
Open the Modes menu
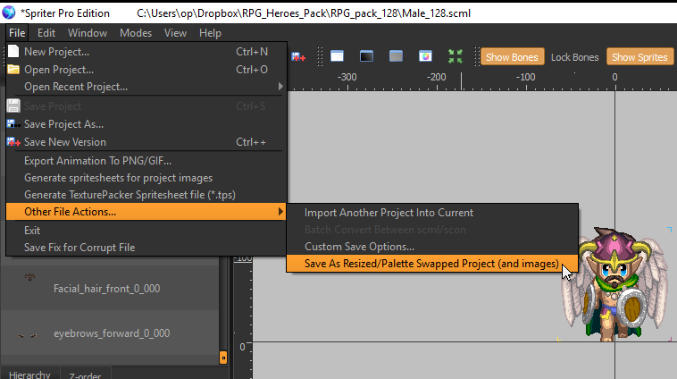point(136,33)
